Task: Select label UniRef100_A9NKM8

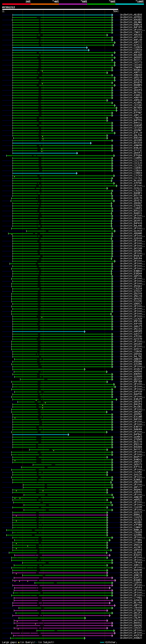Action: pyautogui.click(x=131, y=146)
